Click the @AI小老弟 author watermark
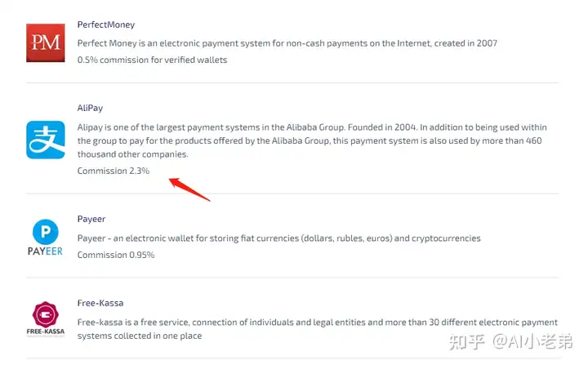This screenshot has height=365, width=588. click(532, 341)
